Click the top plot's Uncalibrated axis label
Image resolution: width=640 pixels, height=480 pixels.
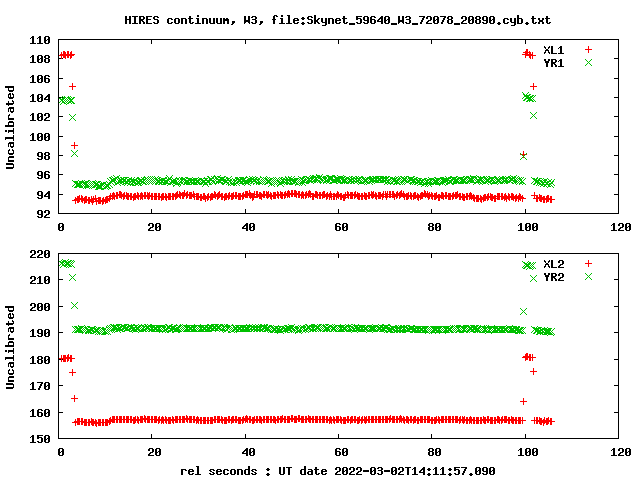click(10, 127)
